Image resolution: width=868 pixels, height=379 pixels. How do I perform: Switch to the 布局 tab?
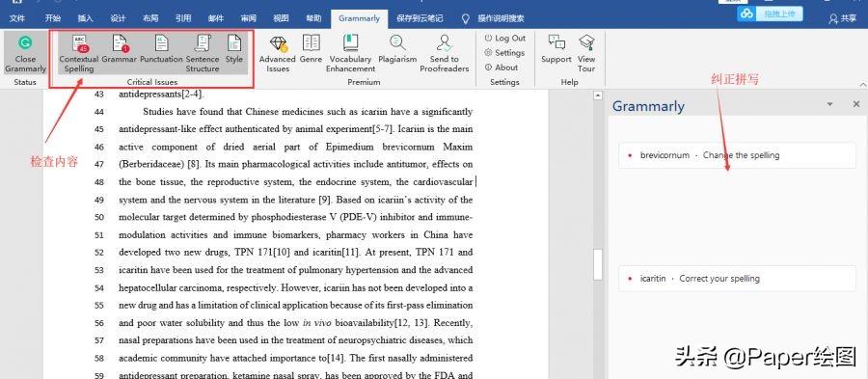pyautogui.click(x=150, y=18)
